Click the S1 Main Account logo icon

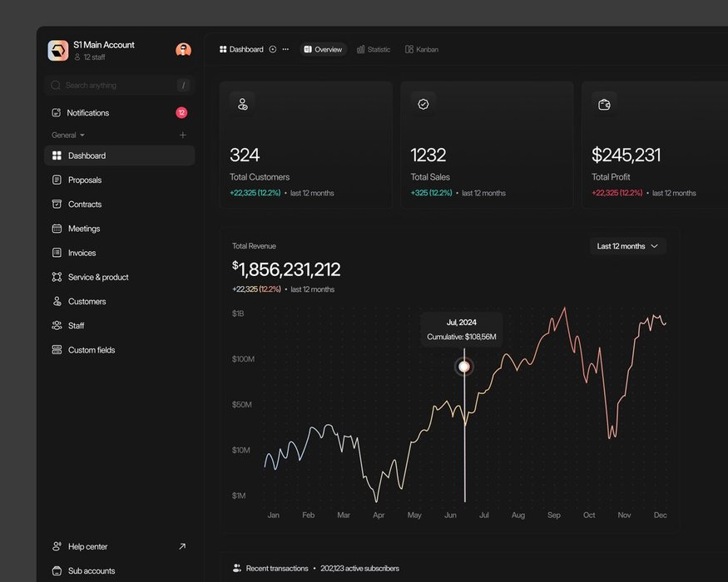point(58,51)
